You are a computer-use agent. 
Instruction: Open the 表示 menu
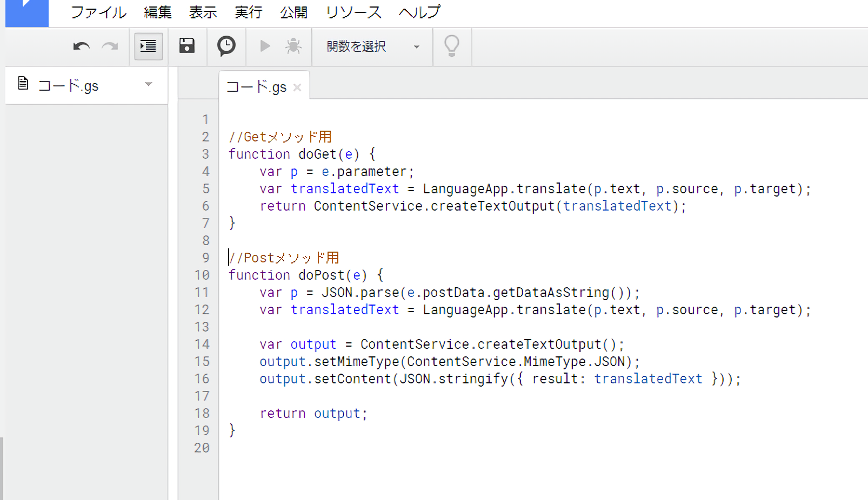[x=203, y=12]
